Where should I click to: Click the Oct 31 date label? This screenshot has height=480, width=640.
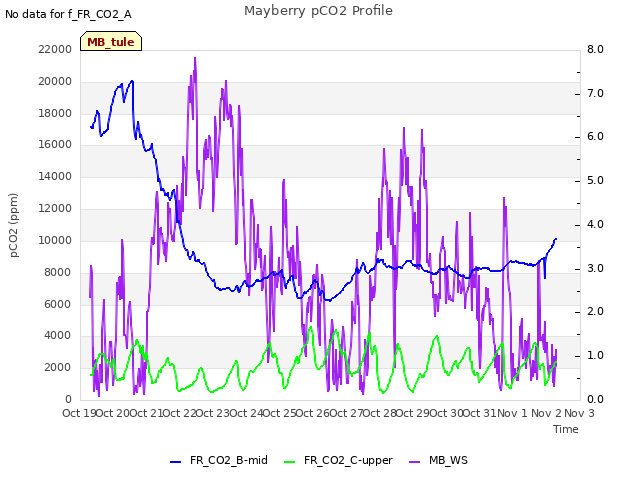click(480, 413)
